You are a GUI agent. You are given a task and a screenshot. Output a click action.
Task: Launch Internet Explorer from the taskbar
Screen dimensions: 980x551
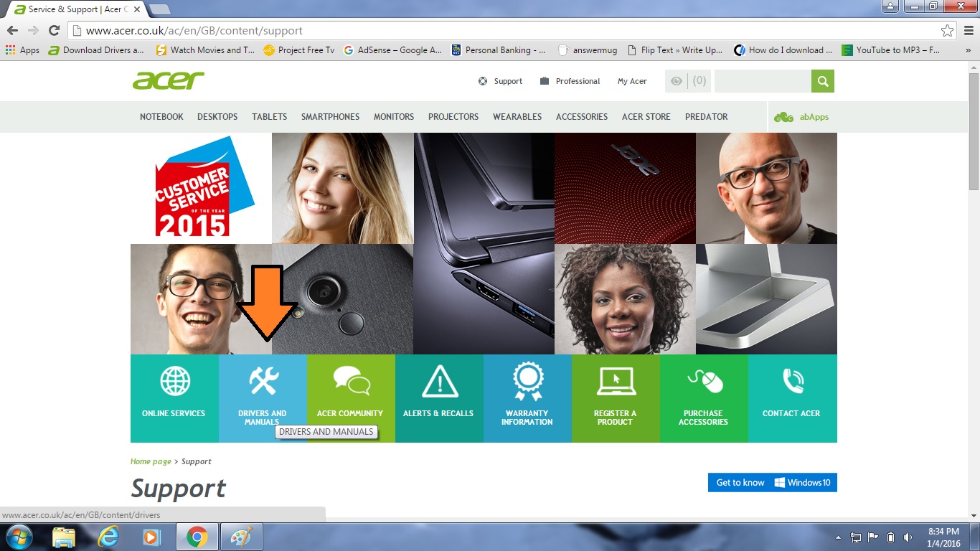pos(108,537)
